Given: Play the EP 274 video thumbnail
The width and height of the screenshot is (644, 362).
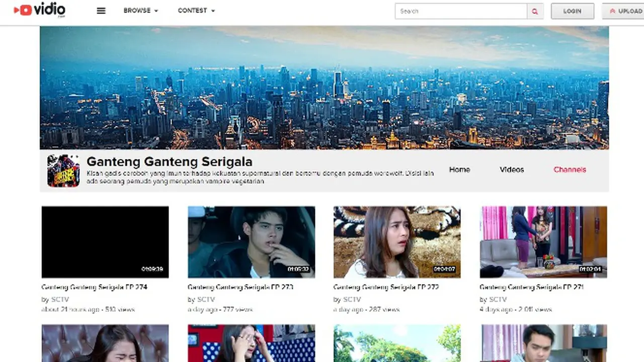Looking at the screenshot, I should [105, 242].
